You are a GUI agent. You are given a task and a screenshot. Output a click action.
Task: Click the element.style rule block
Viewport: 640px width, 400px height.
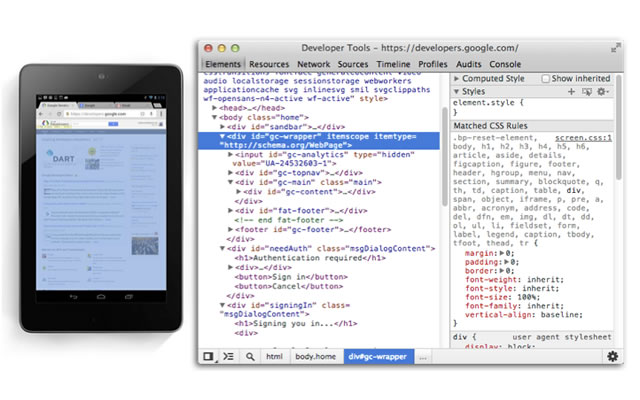coord(532,107)
